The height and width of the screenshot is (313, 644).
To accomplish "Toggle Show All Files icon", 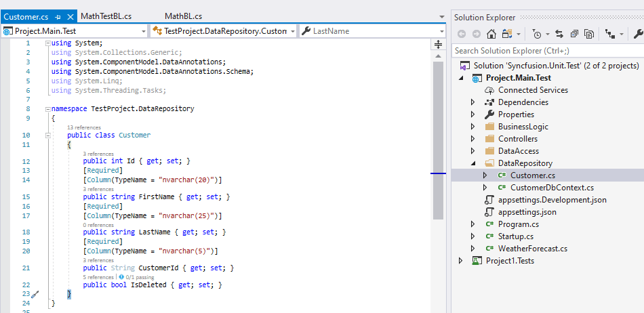I will 589,33.
